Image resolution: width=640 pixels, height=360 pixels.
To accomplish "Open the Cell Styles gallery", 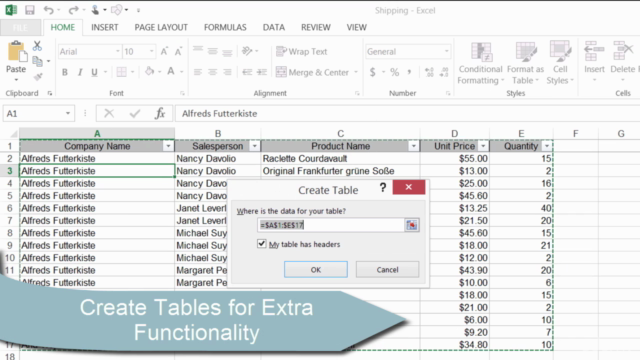I will [560, 62].
